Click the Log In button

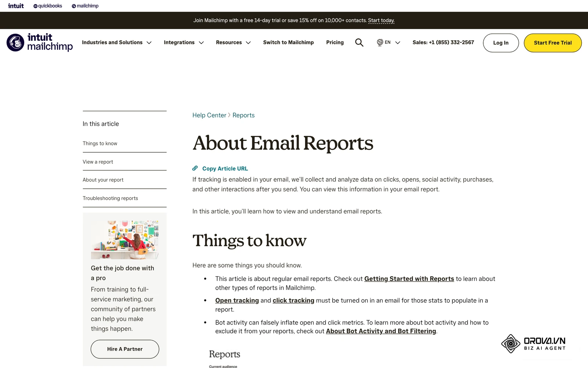coord(501,43)
